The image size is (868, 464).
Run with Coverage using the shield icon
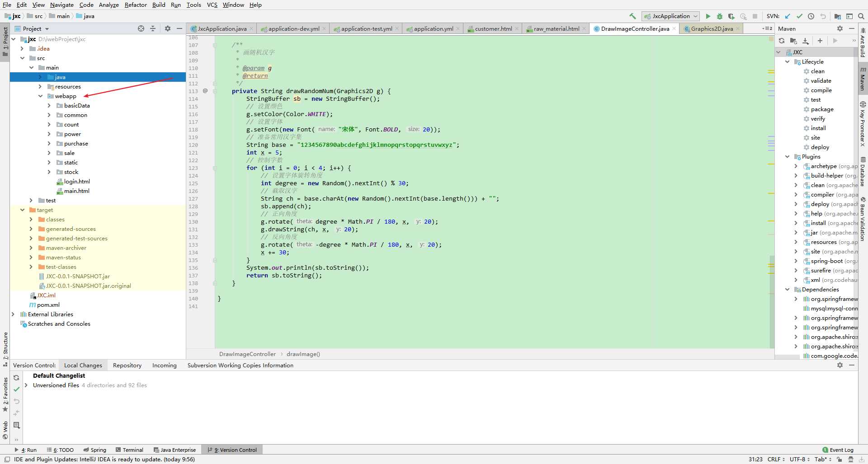731,16
